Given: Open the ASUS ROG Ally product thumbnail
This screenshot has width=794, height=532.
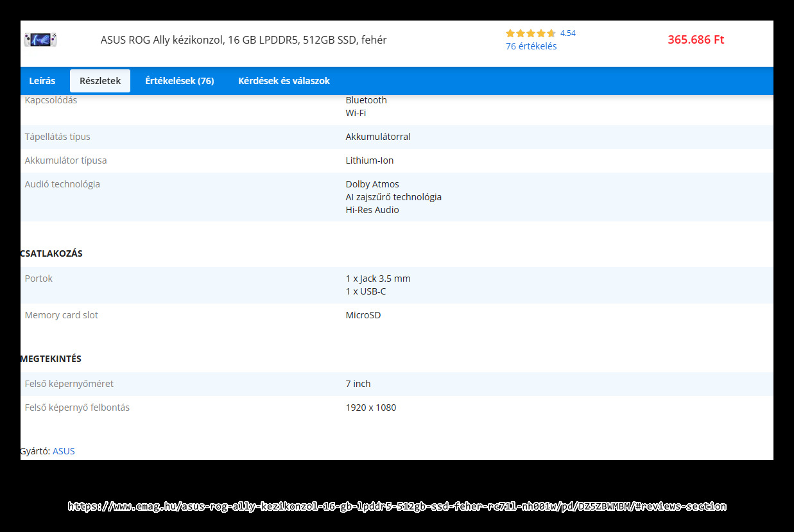Looking at the screenshot, I should [40, 40].
